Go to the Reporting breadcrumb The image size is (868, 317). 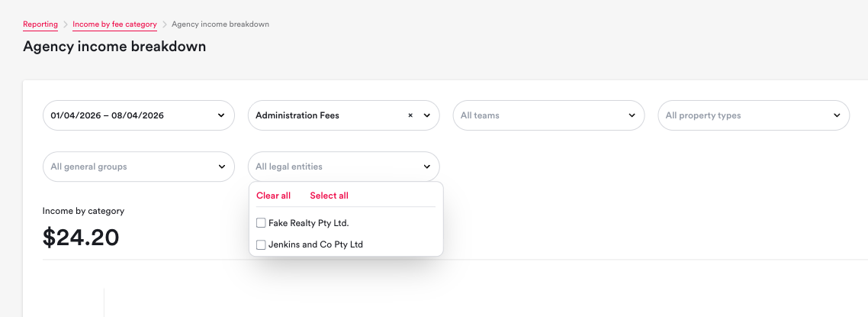(x=40, y=24)
